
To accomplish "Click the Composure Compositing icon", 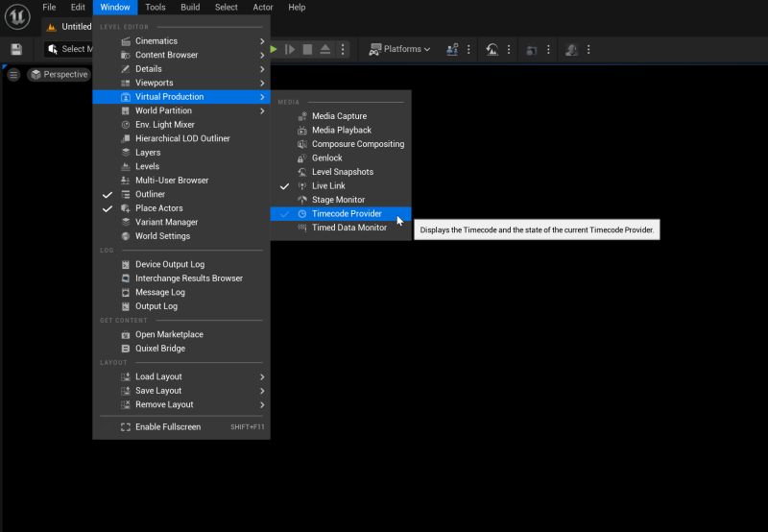I will [302, 144].
